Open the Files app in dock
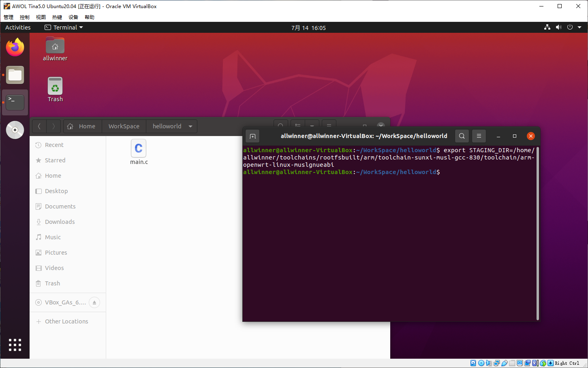 tap(15, 75)
